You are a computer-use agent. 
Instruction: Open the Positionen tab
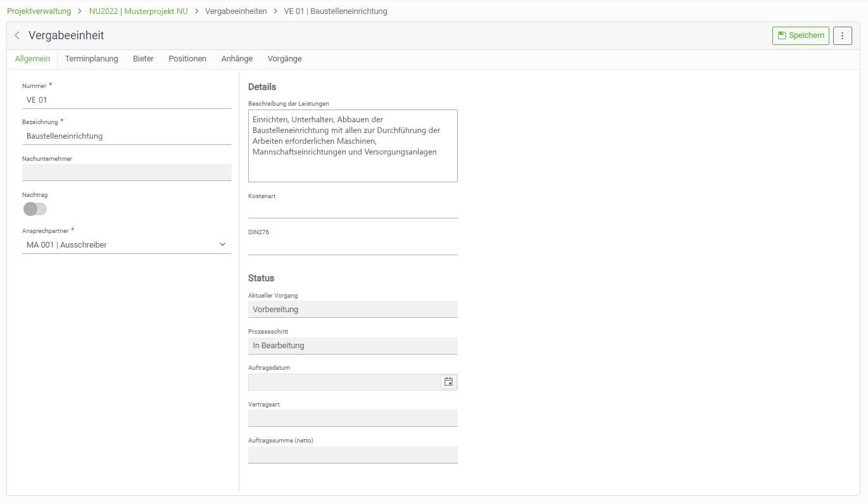pyautogui.click(x=187, y=59)
